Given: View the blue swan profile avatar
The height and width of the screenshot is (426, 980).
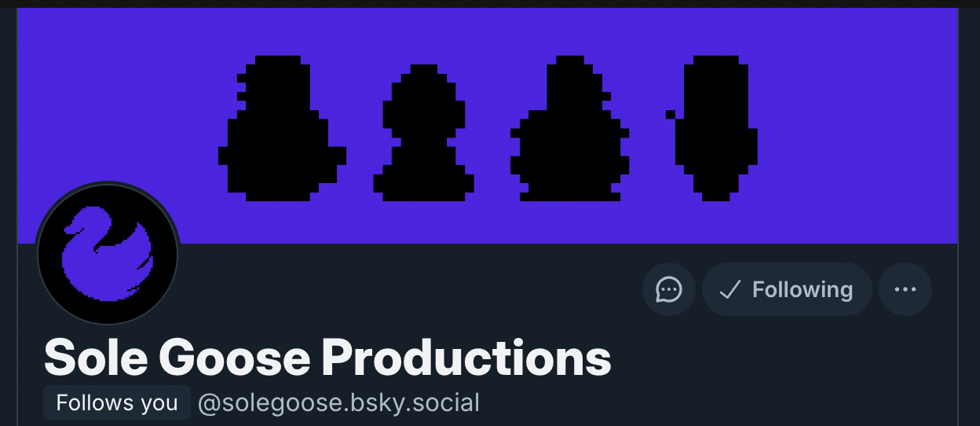Looking at the screenshot, I should tap(108, 254).
